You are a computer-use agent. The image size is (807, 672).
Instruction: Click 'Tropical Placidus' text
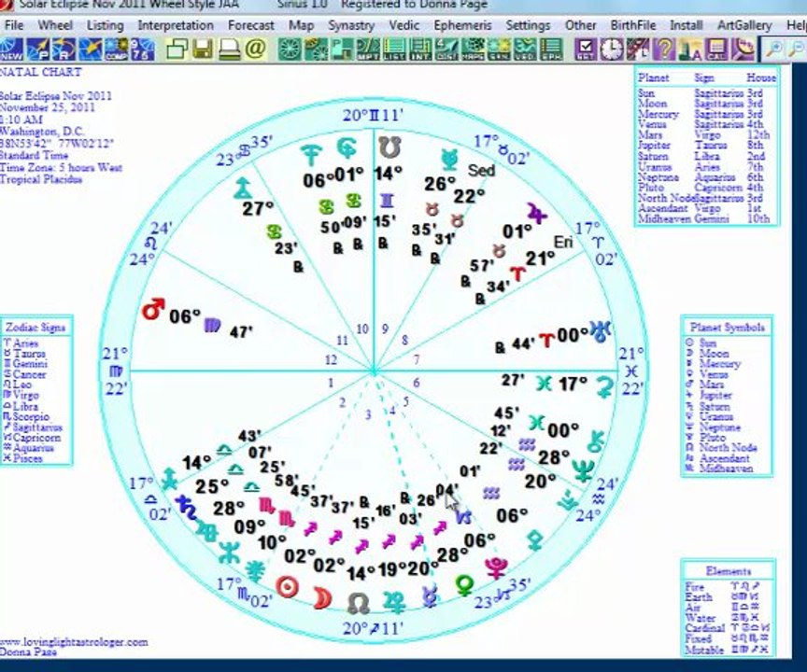pos(41,179)
